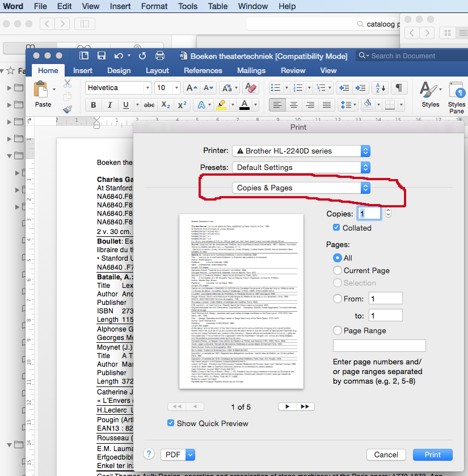
Task: Disable Show Quick Preview checkbox
Action: tap(171, 423)
